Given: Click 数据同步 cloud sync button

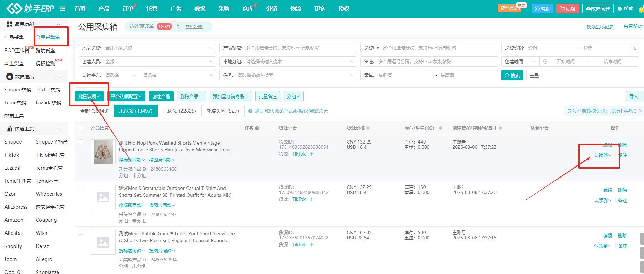Looking at the screenshot, I should tap(598, 9).
